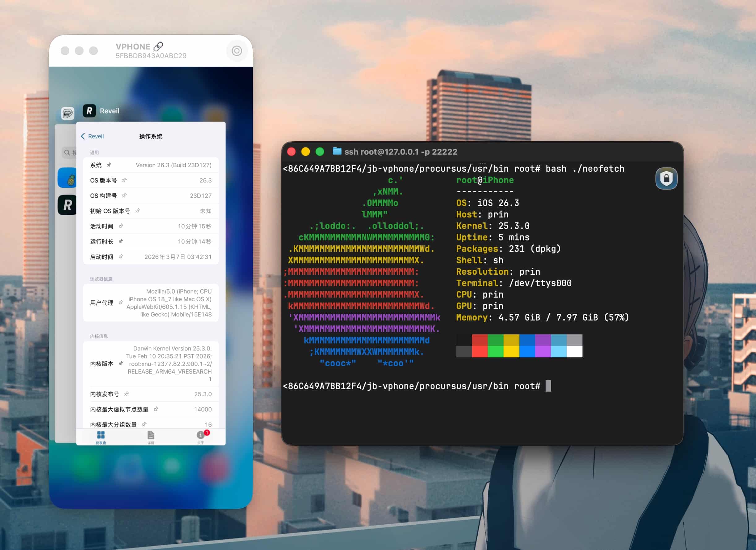Tap the search magnifier in background card
This screenshot has height=550, width=756.
coord(67,152)
